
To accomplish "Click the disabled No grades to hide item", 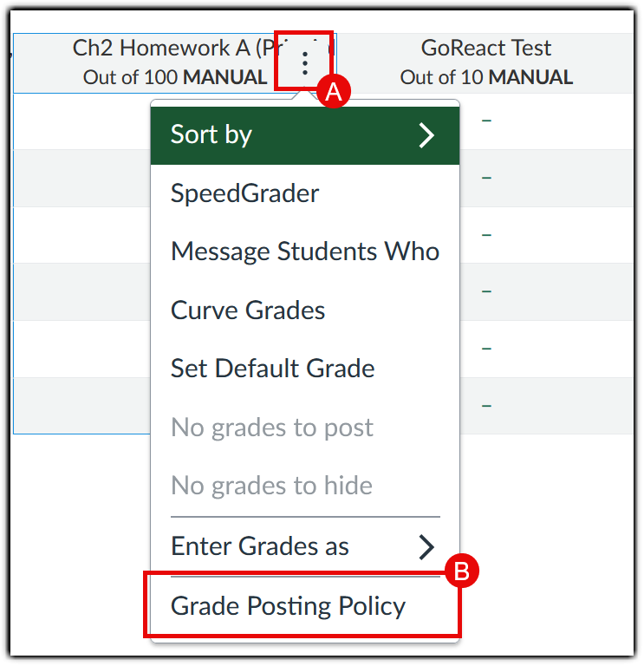I will pyautogui.click(x=271, y=486).
